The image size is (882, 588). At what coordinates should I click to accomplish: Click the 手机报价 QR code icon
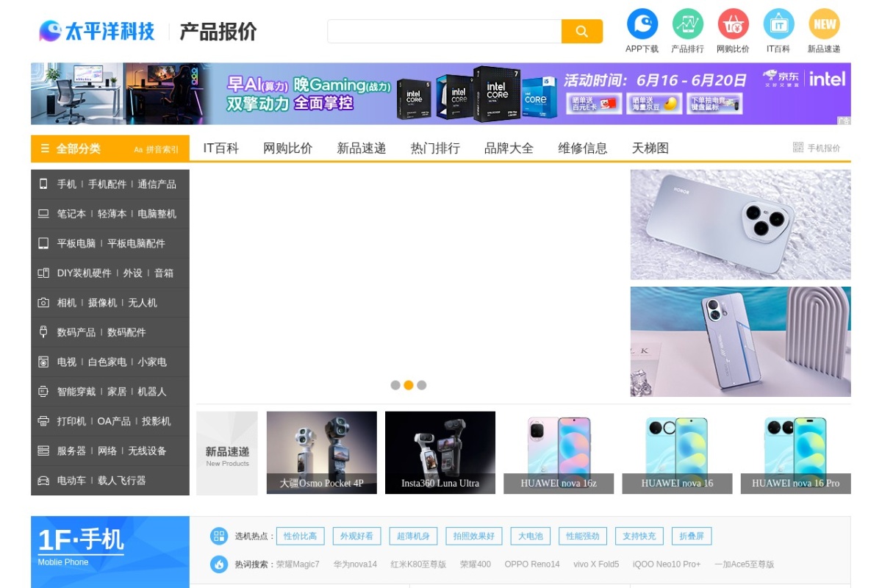point(798,148)
